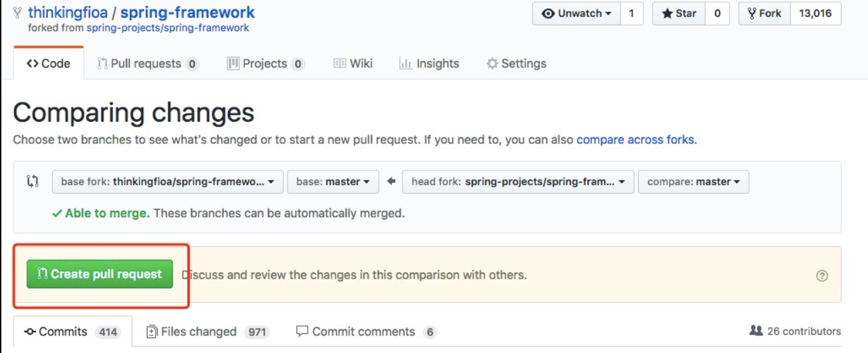Open the Insights tab
The height and width of the screenshot is (353, 868).
pos(429,64)
